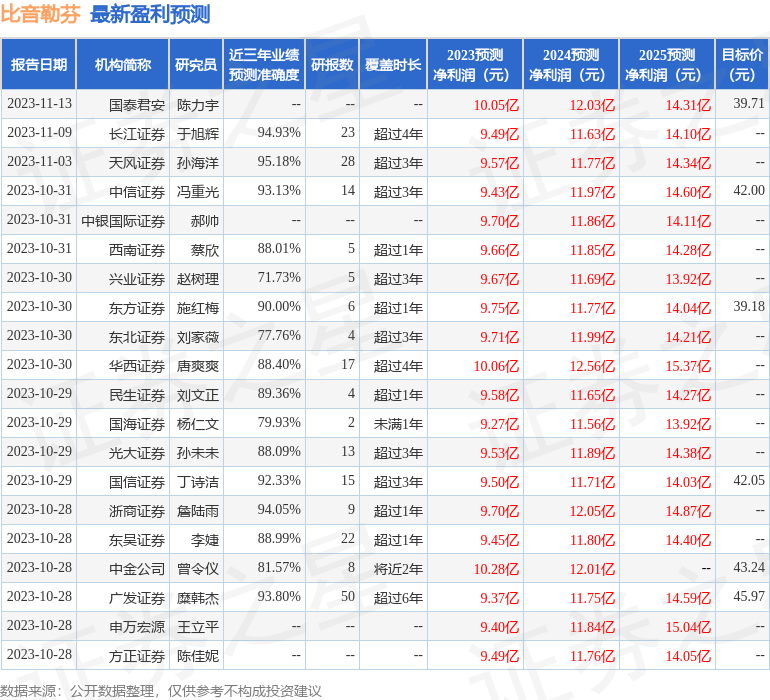Select the 近三年业绩预测准确度 column header
This screenshot has width=770, height=700.
click(x=264, y=64)
